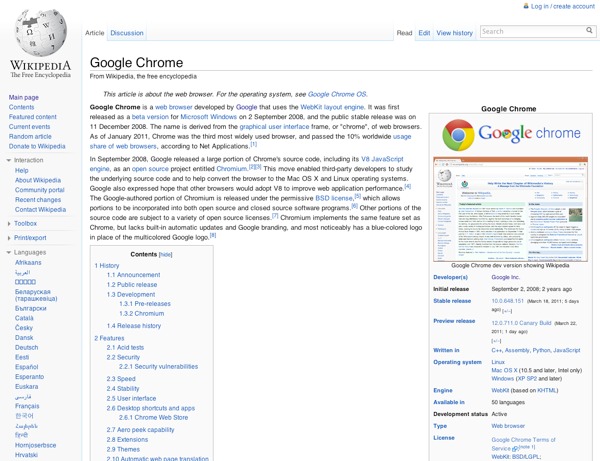Select Deutsch language link
The height and width of the screenshot is (461, 600).
[26, 347]
